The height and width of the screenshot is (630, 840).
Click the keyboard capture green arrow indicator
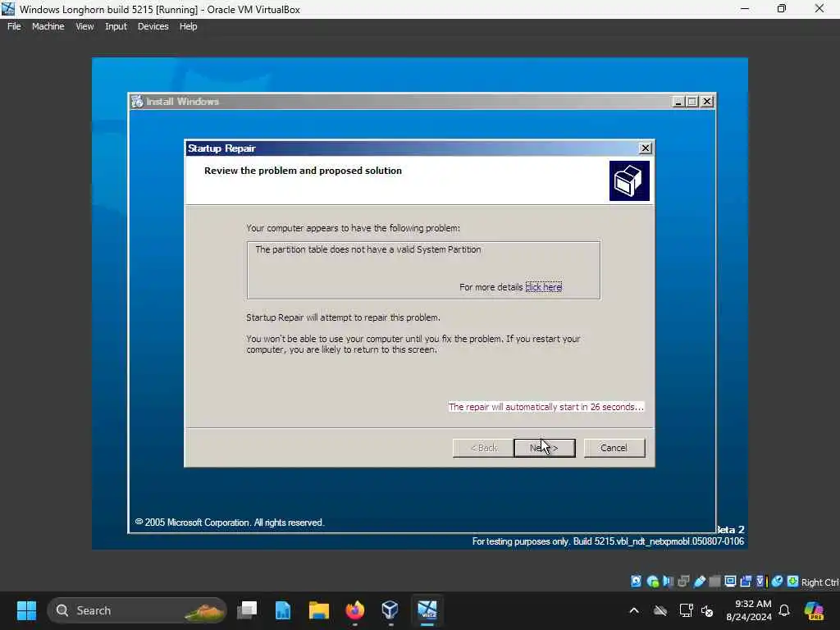(793, 582)
